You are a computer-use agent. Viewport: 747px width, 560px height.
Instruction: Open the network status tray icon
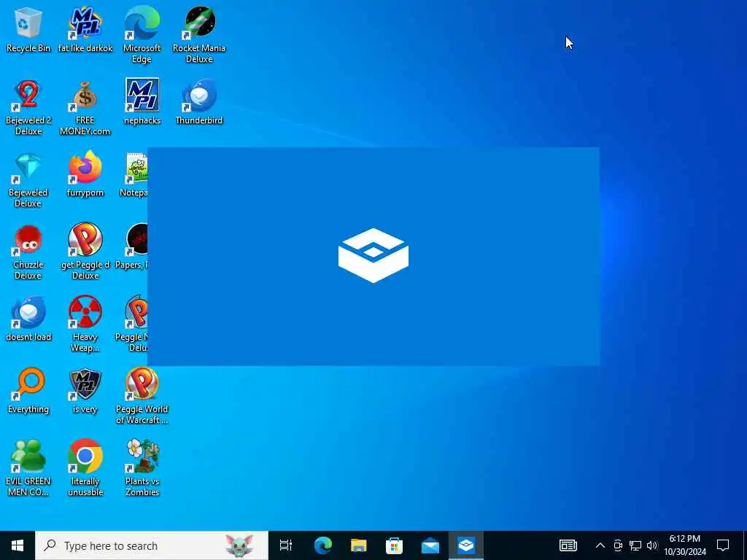[635, 545]
